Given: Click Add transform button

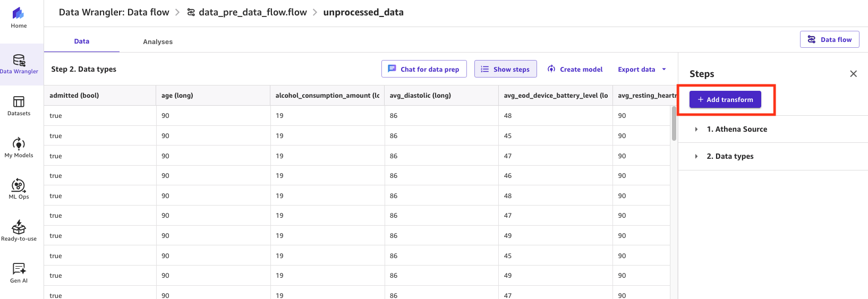Looking at the screenshot, I should (725, 99).
